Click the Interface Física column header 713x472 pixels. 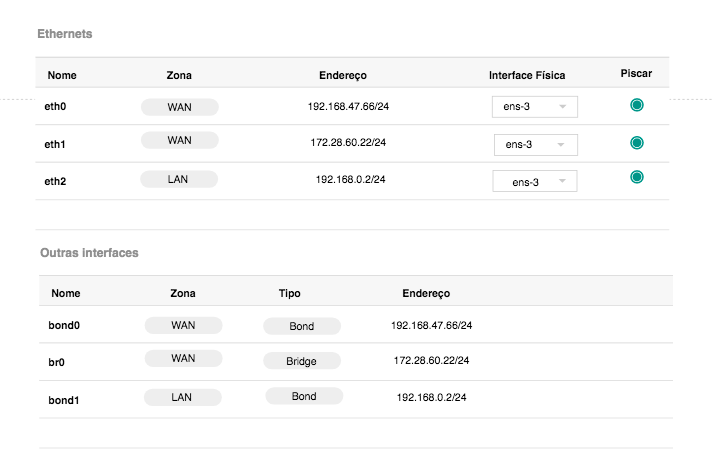click(527, 75)
